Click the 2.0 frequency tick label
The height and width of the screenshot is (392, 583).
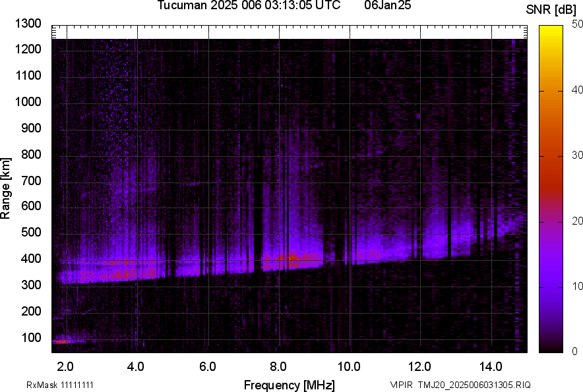coord(66,366)
